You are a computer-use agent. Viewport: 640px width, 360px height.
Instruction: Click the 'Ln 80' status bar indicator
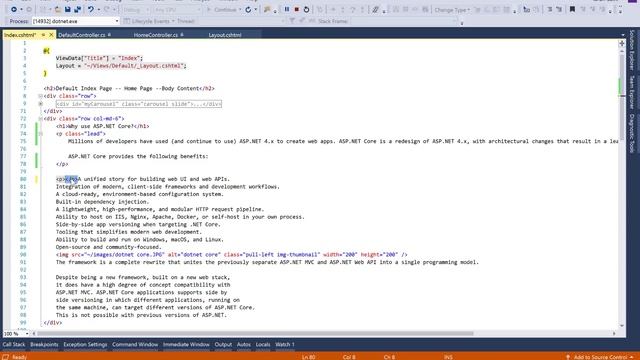tap(309, 357)
